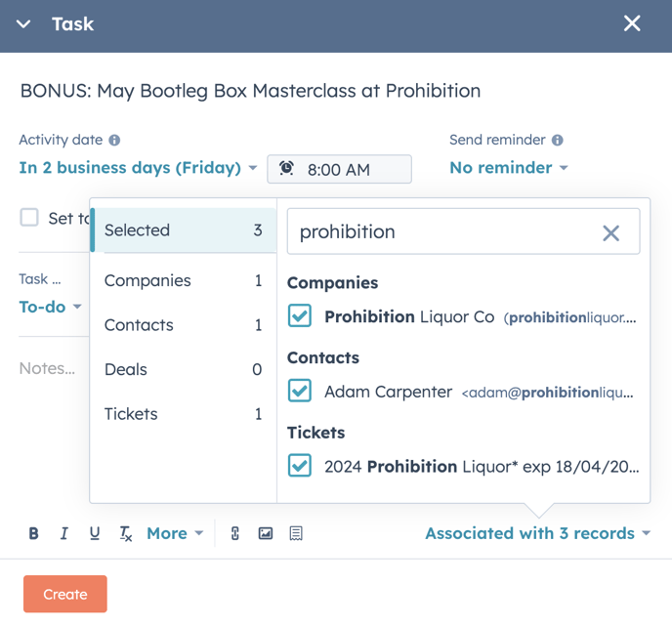Click the 8:00 AM time field
Viewport: 672px width, 625px height.
click(339, 169)
